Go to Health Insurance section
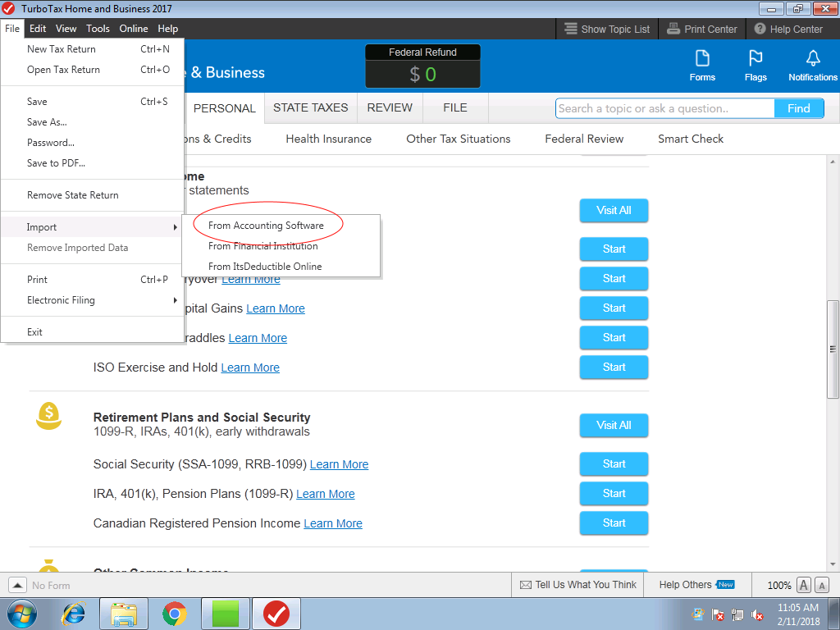The height and width of the screenshot is (630, 840). click(x=328, y=139)
